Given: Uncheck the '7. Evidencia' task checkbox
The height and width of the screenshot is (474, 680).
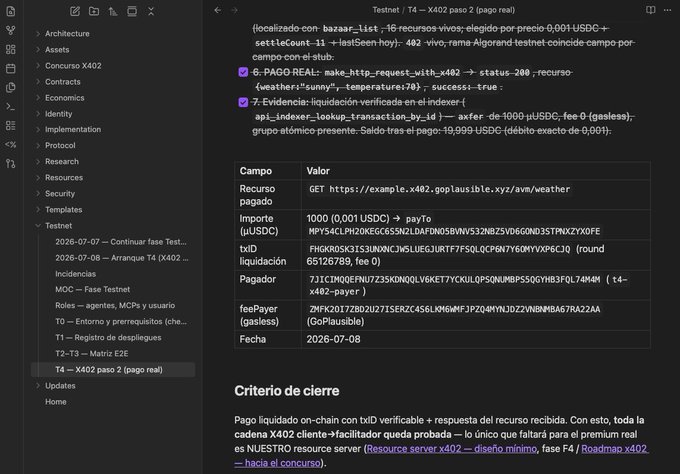Looking at the screenshot, I should 243,102.
